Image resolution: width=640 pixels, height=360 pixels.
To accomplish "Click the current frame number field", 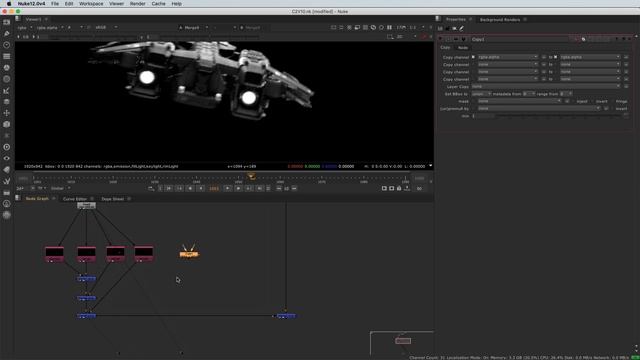I will pyautogui.click(x=214, y=189).
